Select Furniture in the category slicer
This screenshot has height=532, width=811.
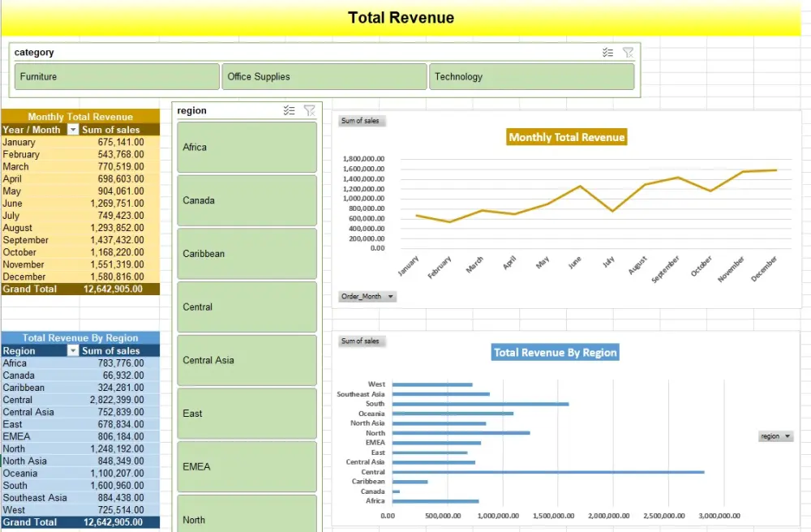pos(118,75)
